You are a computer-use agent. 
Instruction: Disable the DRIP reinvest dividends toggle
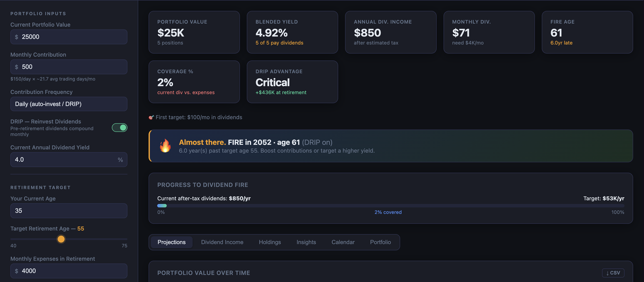(x=120, y=127)
